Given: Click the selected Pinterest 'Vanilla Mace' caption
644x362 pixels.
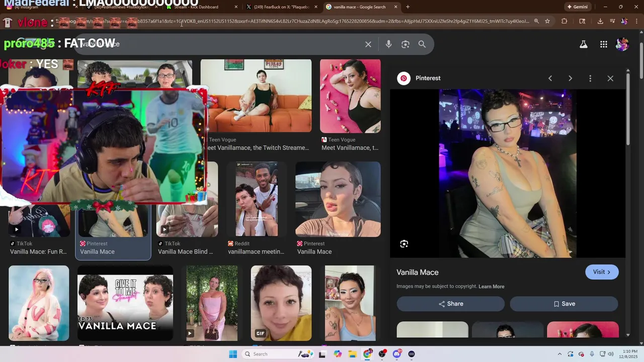Looking at the screenshot, I should coord(97,252).
